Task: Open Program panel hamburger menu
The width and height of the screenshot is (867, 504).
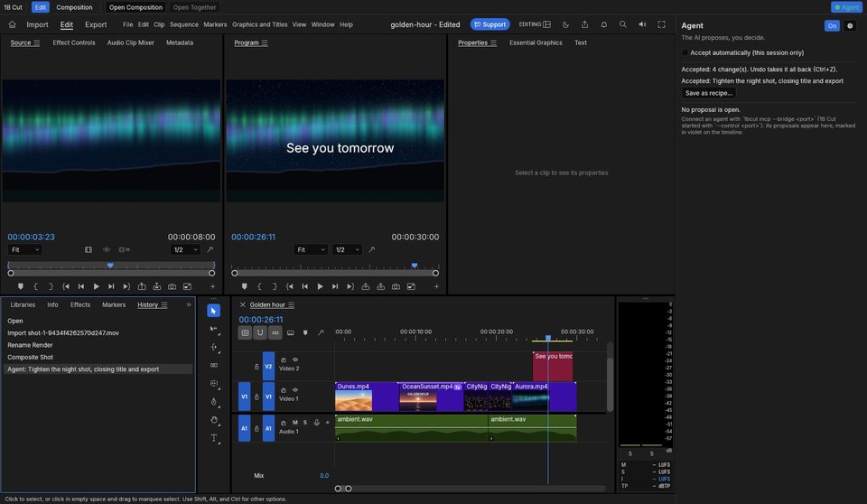Action: pyautogui.click(x=265, y=42)
